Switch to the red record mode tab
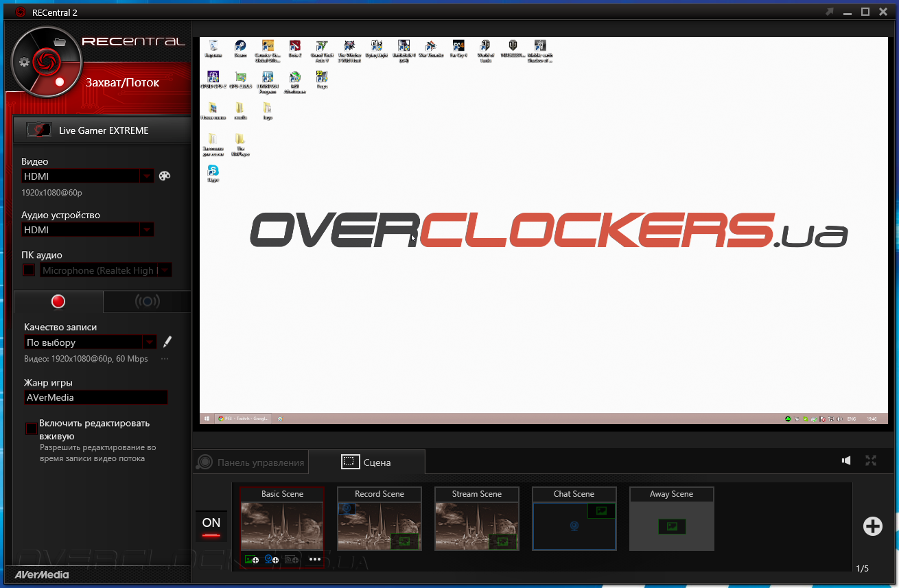The width and height of the screenshot is (899, 588). (x=58, y=302)
